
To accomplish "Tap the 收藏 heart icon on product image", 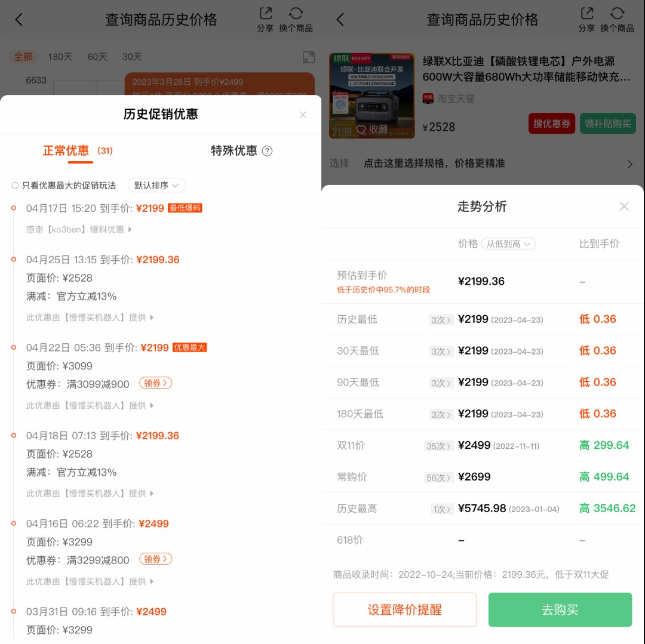I will (x=361, y=130).
